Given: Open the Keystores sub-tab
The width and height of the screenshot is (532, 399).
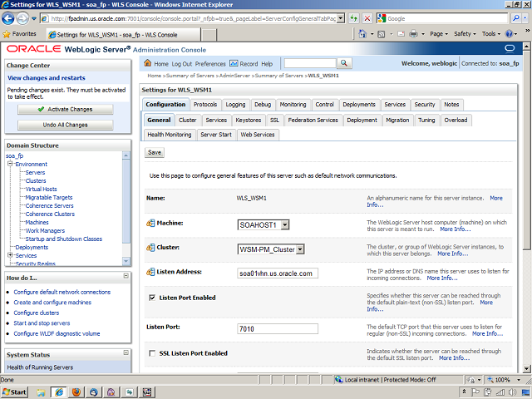Looking at the screenshot, I should [x=248, y=120].
